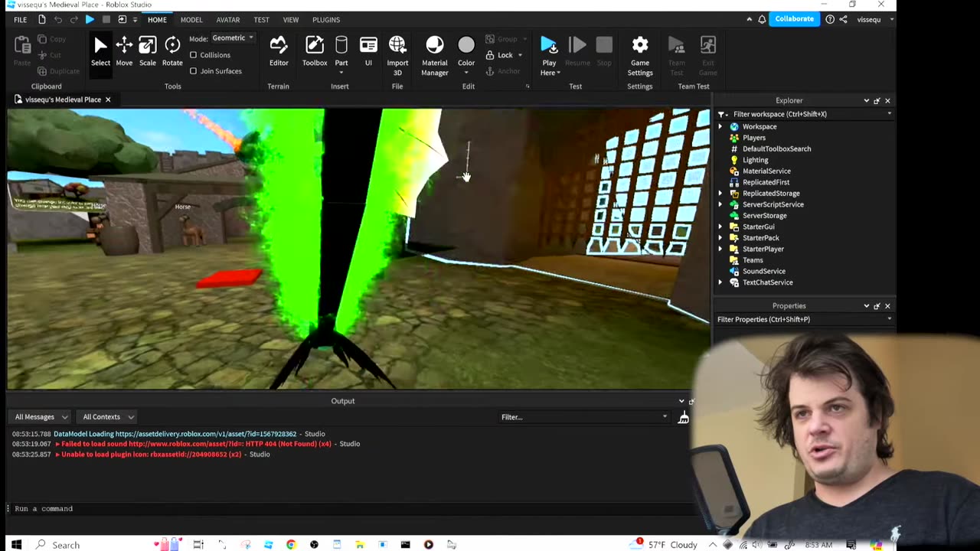Switch to the MODEL tab
Screen dimensions: 980x551
pyautogui.click(x=191, y=19)
